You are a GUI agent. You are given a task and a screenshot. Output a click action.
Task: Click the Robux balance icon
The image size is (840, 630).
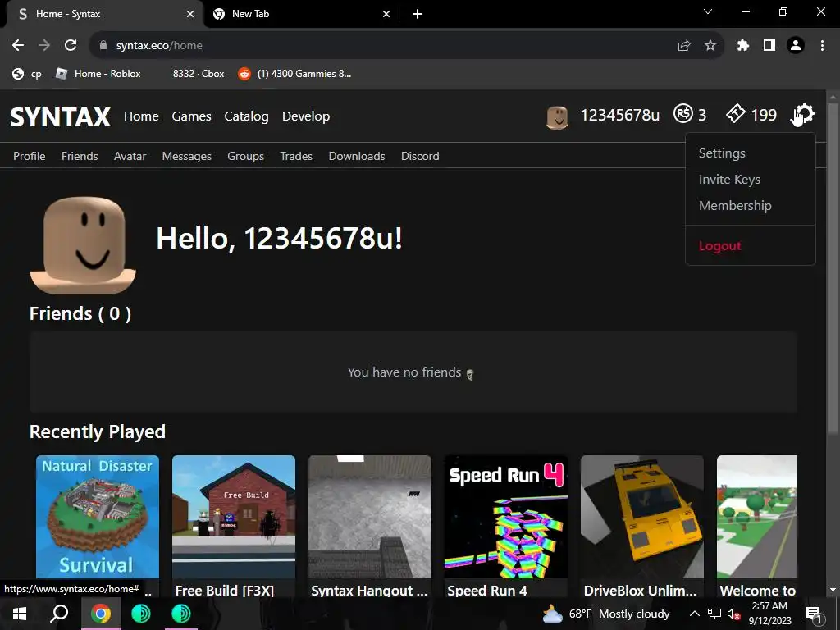point(683,113)
